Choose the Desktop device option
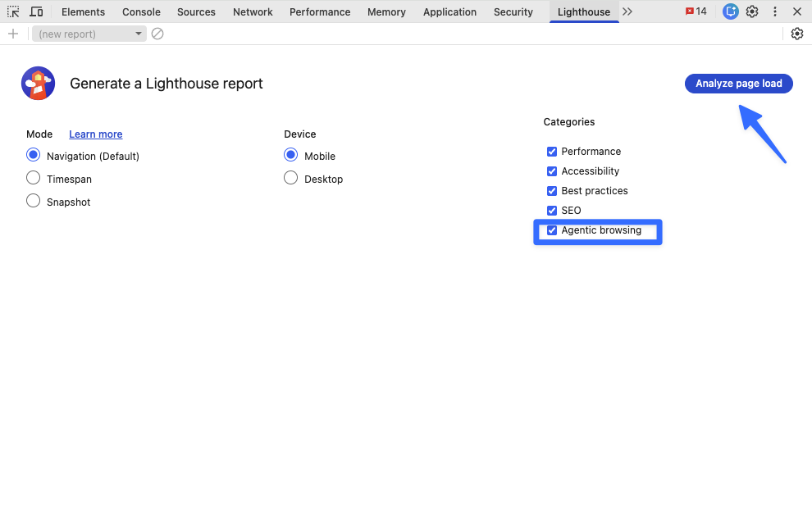 tap(291, 178)
